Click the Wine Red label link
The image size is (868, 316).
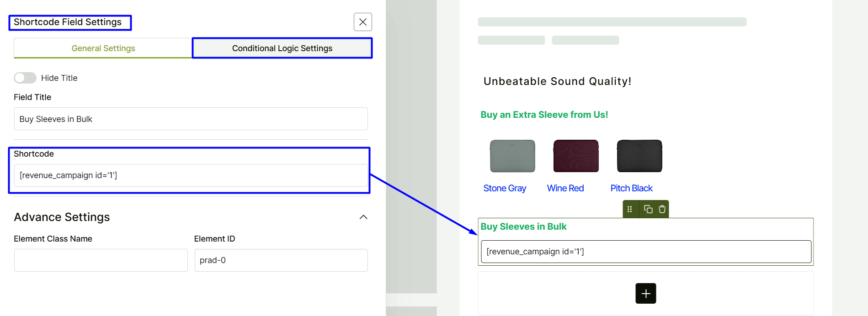(565, 188)
